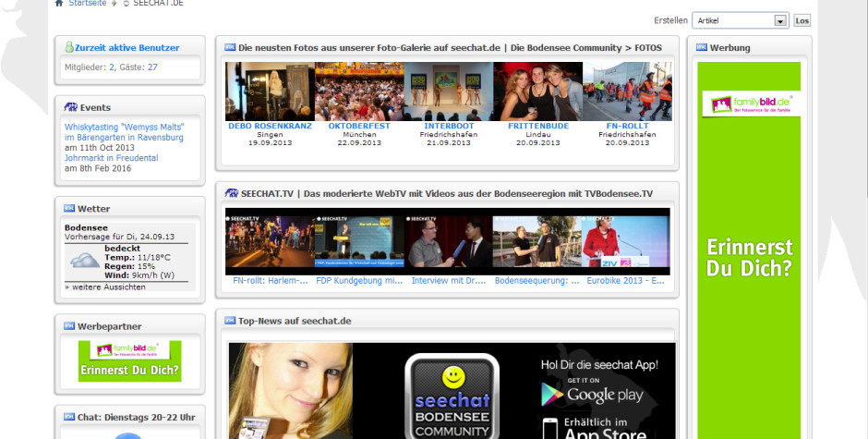The height and width of the screenshot is (439, 868).
Task: Open Bodenseequerung: ... video link
Action: (x=537, y=280)
